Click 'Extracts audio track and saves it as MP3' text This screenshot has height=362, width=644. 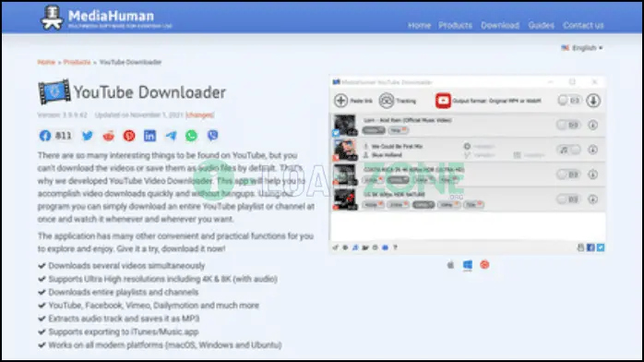[124, 319]
